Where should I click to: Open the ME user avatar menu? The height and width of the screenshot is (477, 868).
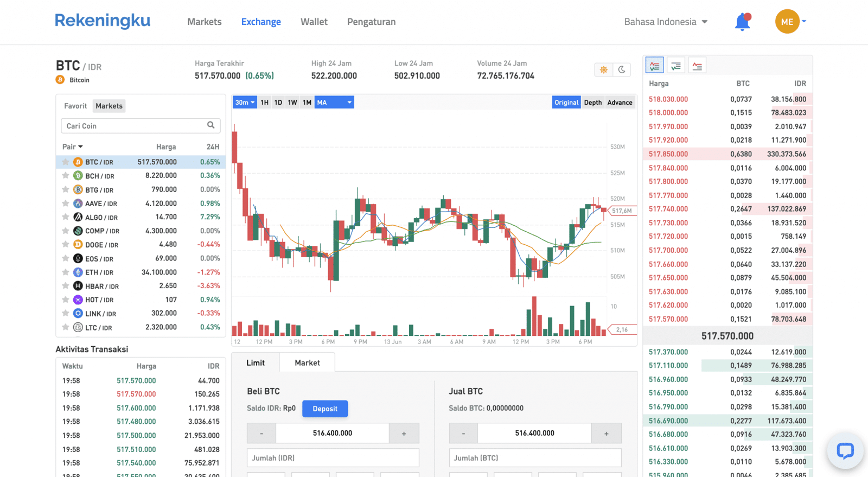[x=787, y=22]
